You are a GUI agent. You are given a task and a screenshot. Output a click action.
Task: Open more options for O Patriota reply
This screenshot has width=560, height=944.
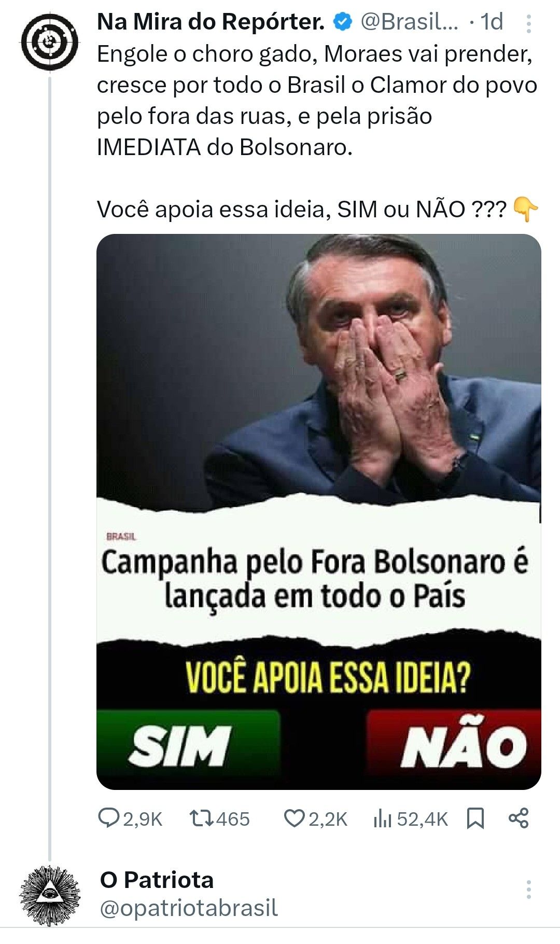528,890
